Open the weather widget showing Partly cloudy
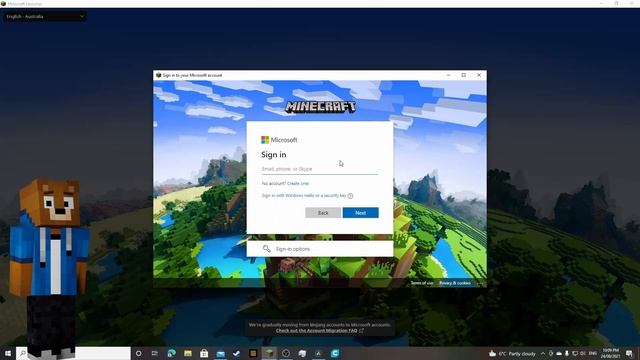Screen dimensions: 640x360 click(512, 353)
